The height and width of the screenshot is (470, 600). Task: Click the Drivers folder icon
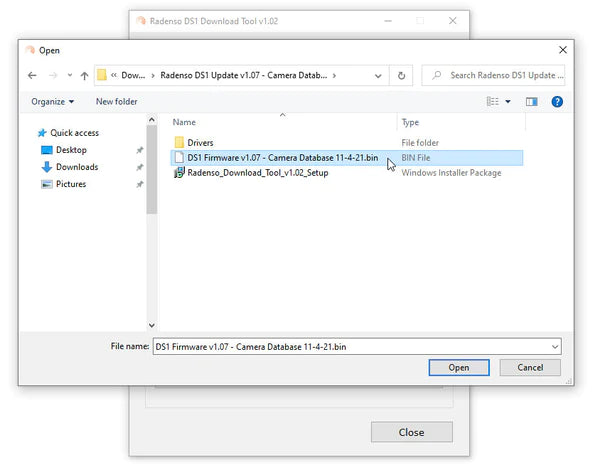pos(179,142)
